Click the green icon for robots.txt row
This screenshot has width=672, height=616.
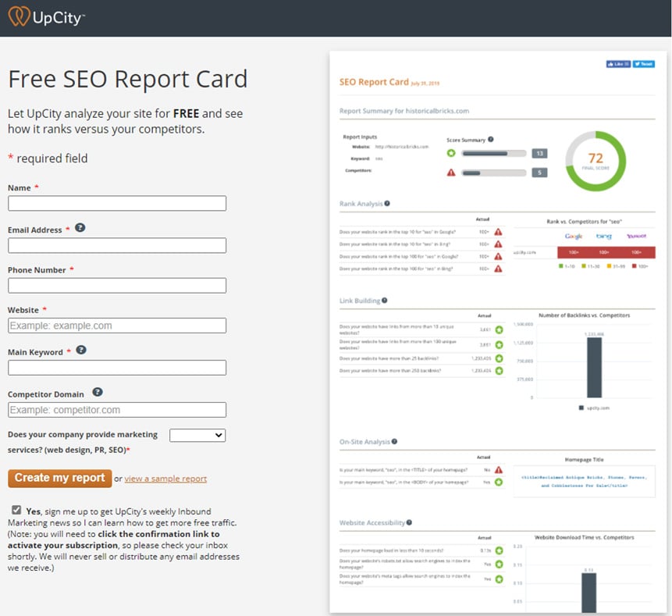coord(499,564)
